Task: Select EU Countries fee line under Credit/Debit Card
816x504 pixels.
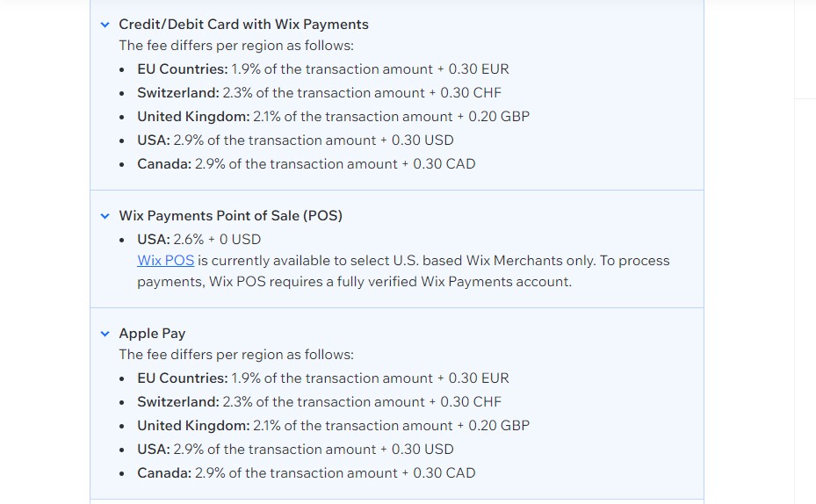Action: coord(323,69)
